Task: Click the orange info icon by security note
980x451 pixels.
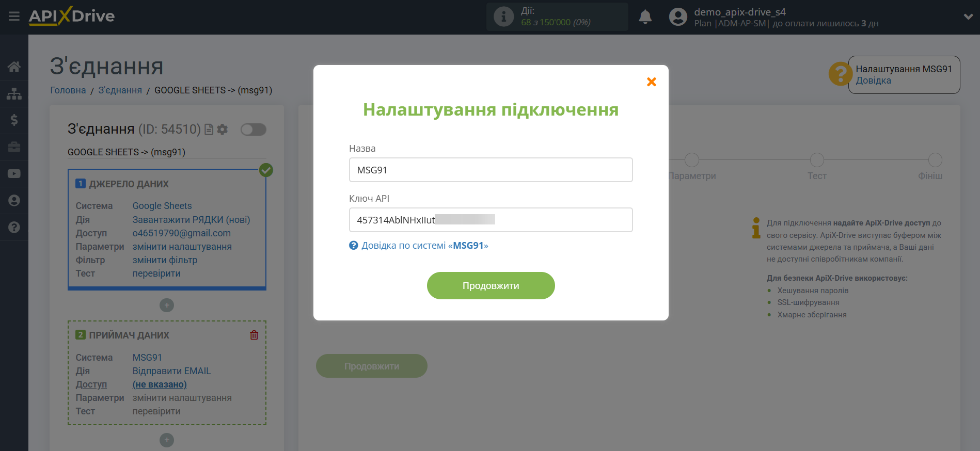Action: (x=756, y=228)
